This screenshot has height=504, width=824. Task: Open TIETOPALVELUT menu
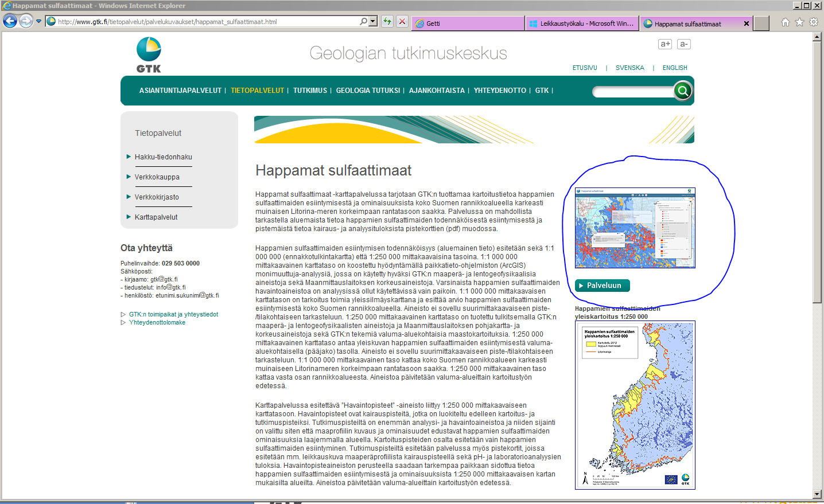258,91
